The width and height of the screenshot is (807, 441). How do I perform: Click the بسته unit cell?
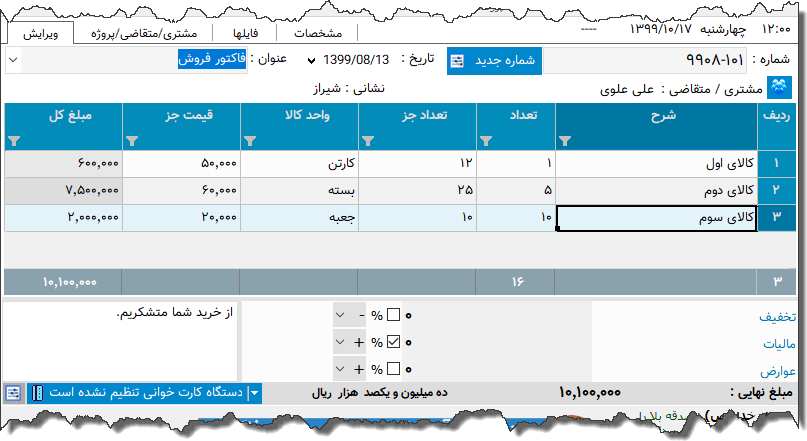[300, 191]
